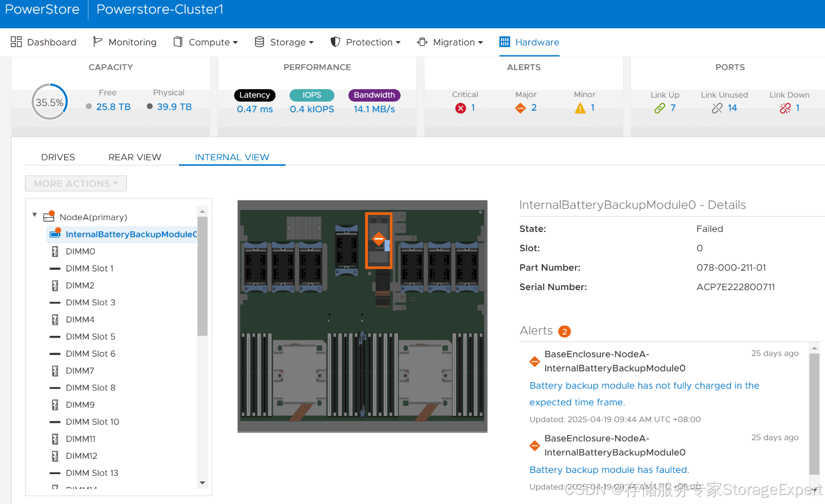Click the 25.8 TB free capacity value
Viewport: 825px width, 504px height.
point(113,107)
